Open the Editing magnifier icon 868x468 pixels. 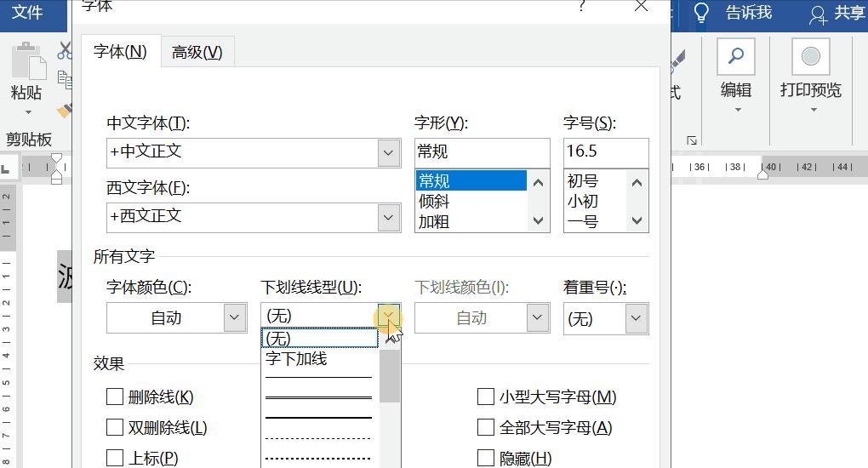pos(736,56)
